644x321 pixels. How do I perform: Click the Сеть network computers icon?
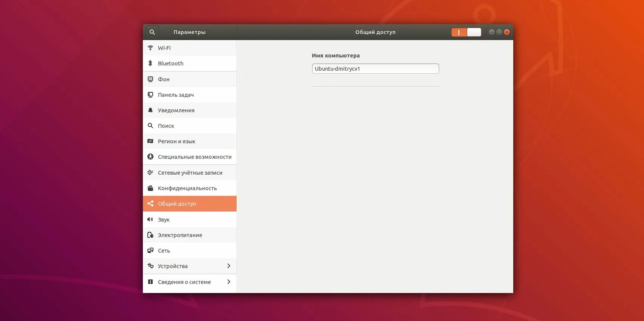[x=150, y=250]
